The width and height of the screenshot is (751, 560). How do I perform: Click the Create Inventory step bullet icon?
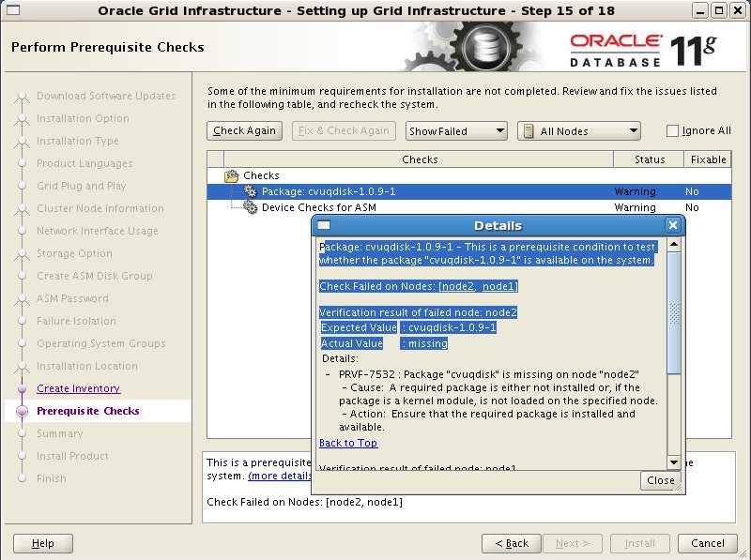[x=22, y=388]
